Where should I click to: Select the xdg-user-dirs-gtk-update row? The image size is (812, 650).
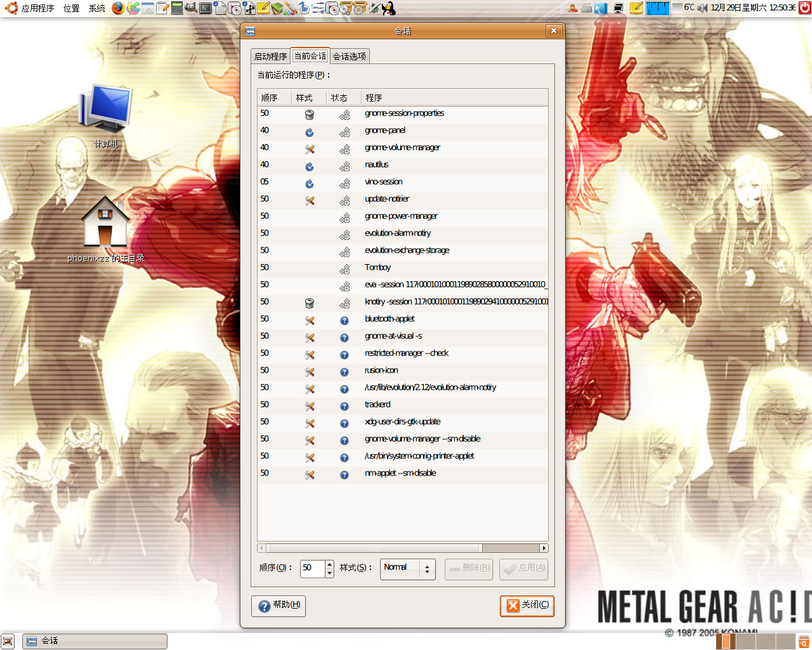[403, 422]
